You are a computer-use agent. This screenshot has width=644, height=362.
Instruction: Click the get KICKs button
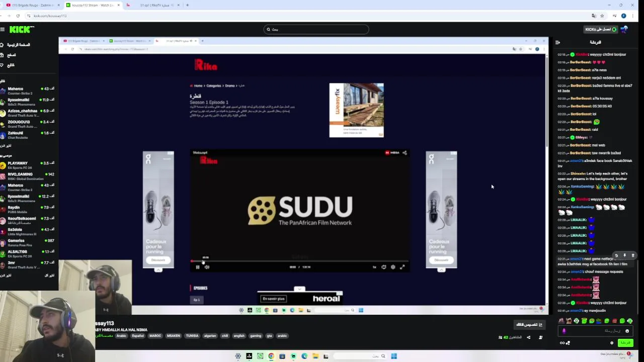click(x=601, y=30)
